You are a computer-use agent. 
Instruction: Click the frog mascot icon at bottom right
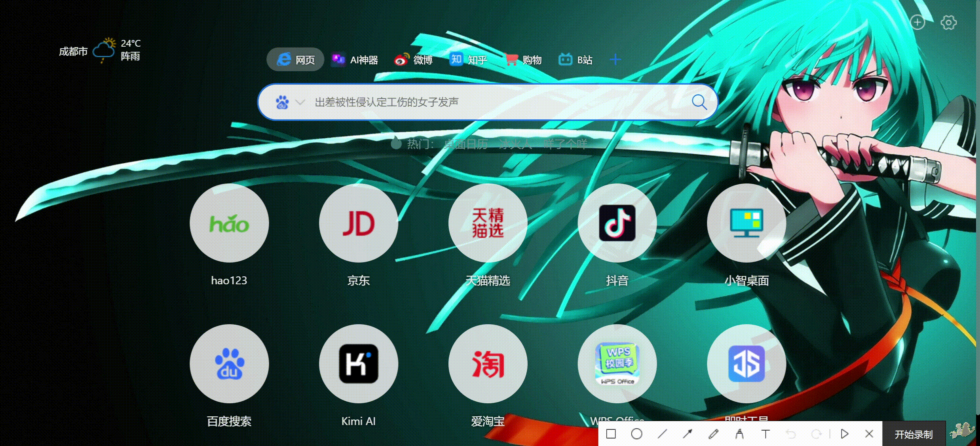963,431
